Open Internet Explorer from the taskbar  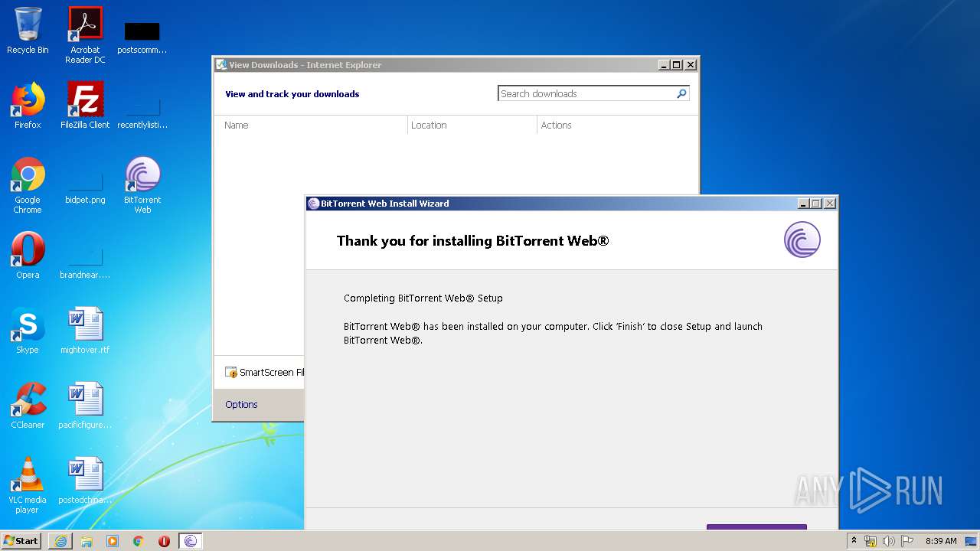tap(60, 541)
